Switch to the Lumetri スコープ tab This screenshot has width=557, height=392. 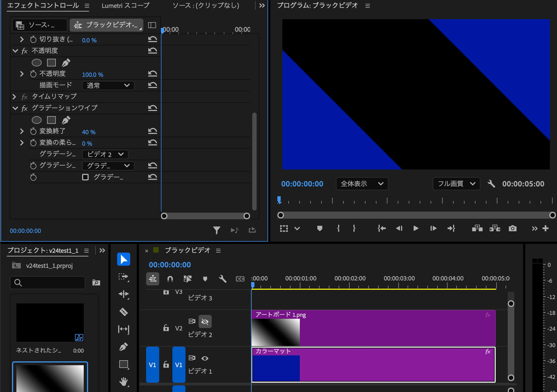126,5
